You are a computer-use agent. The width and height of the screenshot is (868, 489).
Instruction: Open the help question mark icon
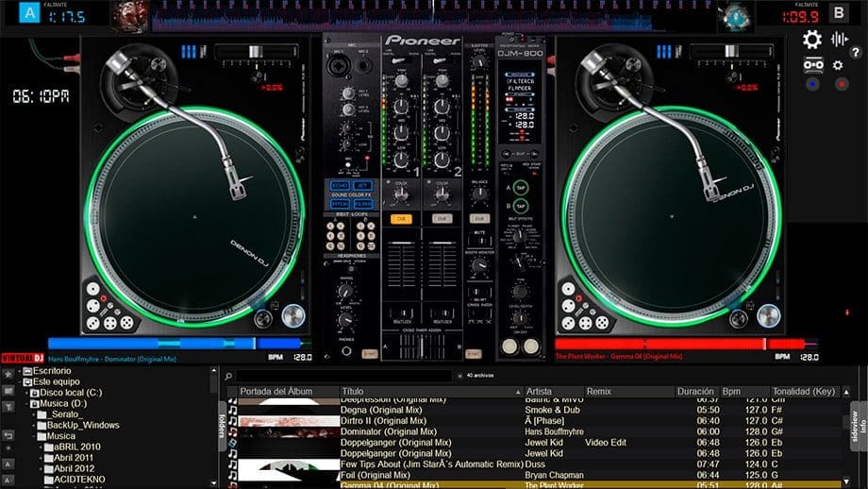(x=856, y=53)
